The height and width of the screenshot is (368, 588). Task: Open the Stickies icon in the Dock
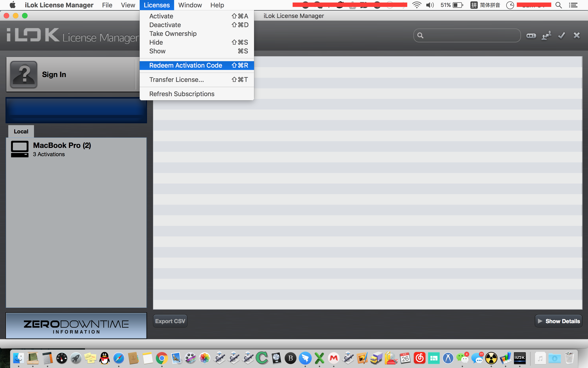point(90,358)
